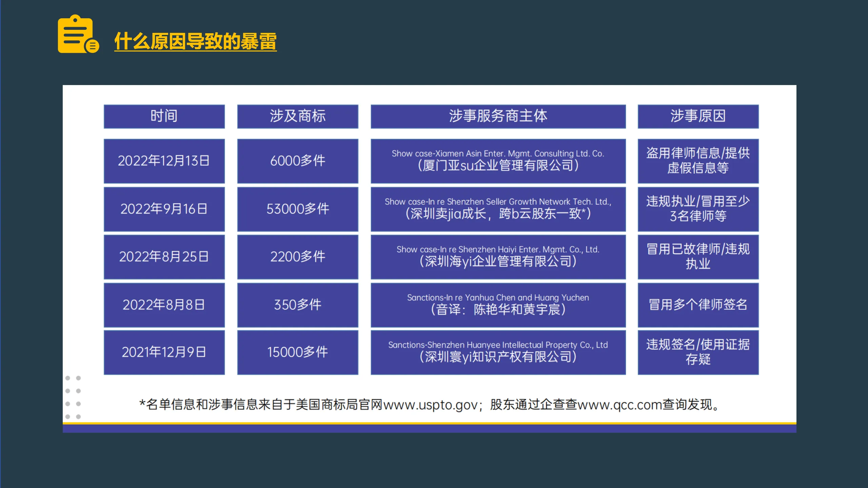Select the 15000多件 trademark count cell
This screenshot has height=488, width=868.
297,352
